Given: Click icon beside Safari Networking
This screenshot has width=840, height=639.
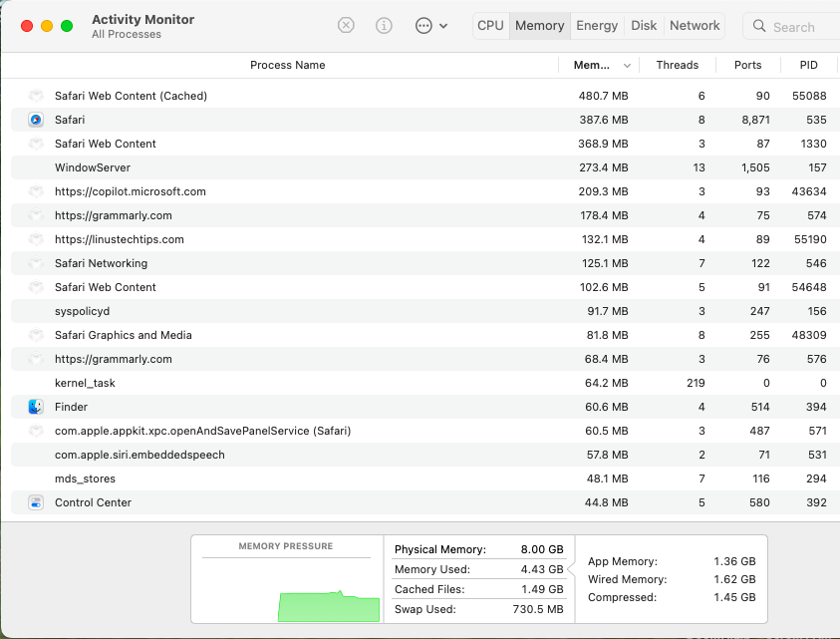Looking at the screenshot, I should coord(36,263).
